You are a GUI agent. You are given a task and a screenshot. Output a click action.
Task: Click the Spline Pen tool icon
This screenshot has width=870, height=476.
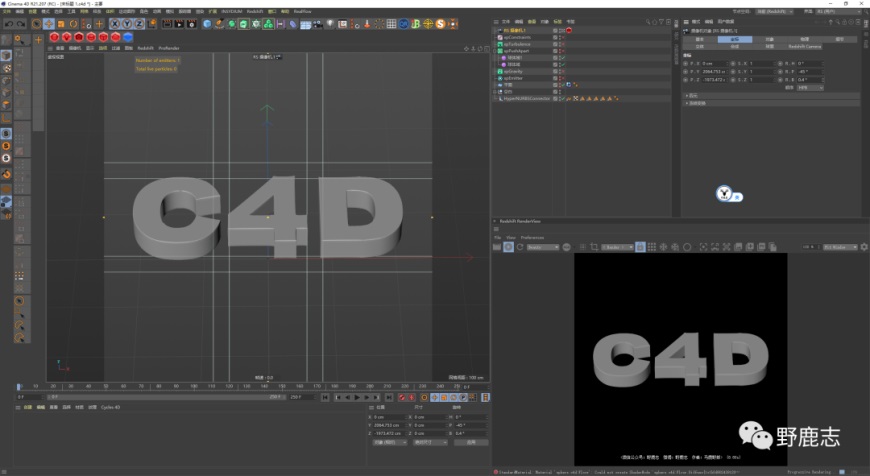(219, 24)
